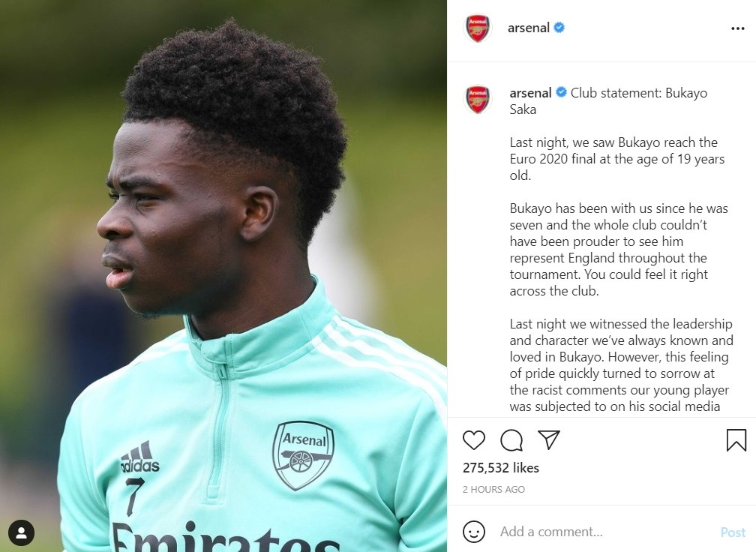Click the Arsenal badge on the shirt
Viewport: 756px width, 552px height.
coord(303,455)
